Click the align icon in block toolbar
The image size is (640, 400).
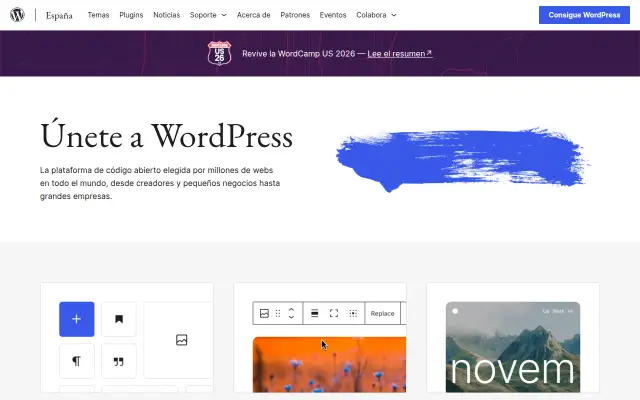click(314, 313)
